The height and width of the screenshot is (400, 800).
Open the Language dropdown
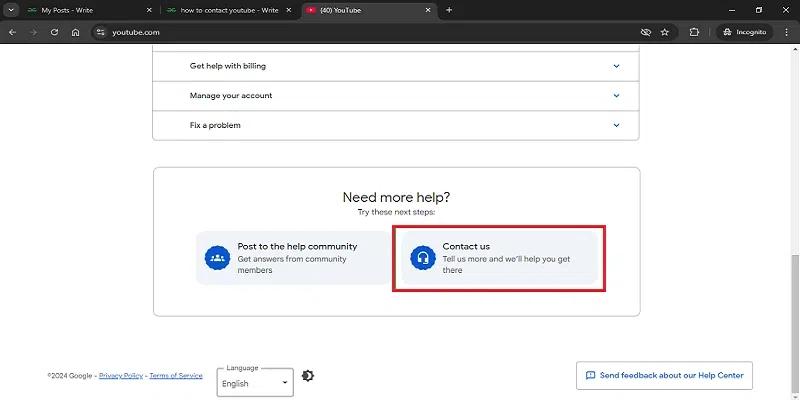(x=255, y=383)
